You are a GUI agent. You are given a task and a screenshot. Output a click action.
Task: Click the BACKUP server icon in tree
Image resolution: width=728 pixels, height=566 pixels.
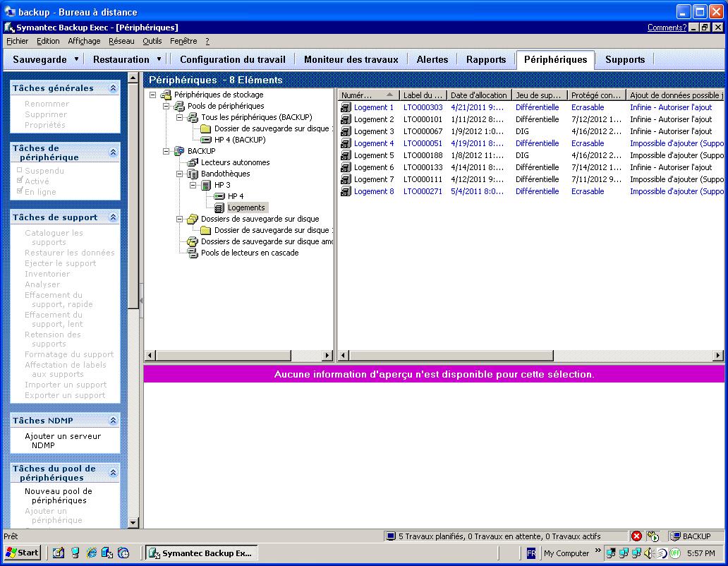(179, 151)
